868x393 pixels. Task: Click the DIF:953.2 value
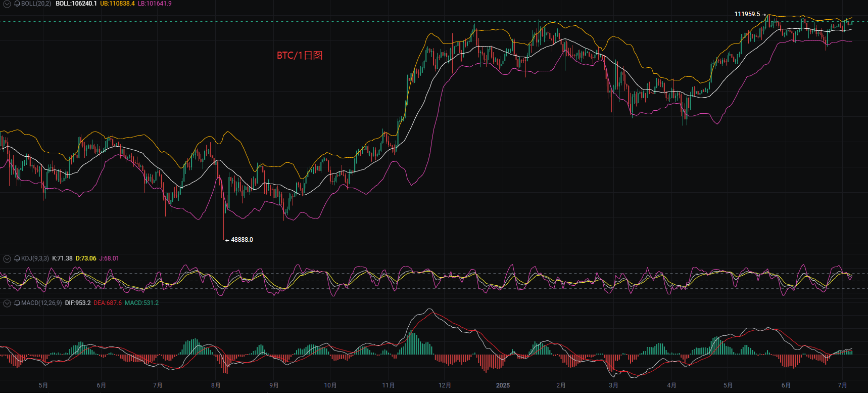[x=78, y=303]
